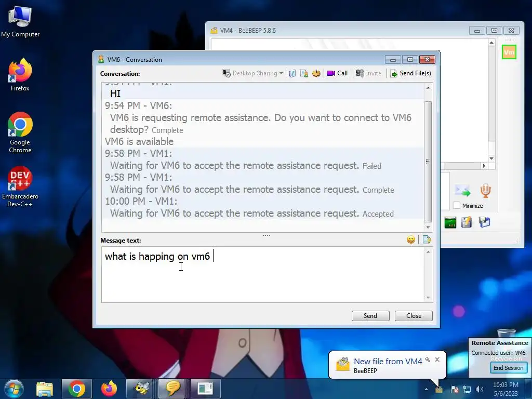532x399 pixels.
Task: Click the 'Failed' status text
Action: (372, 166)
